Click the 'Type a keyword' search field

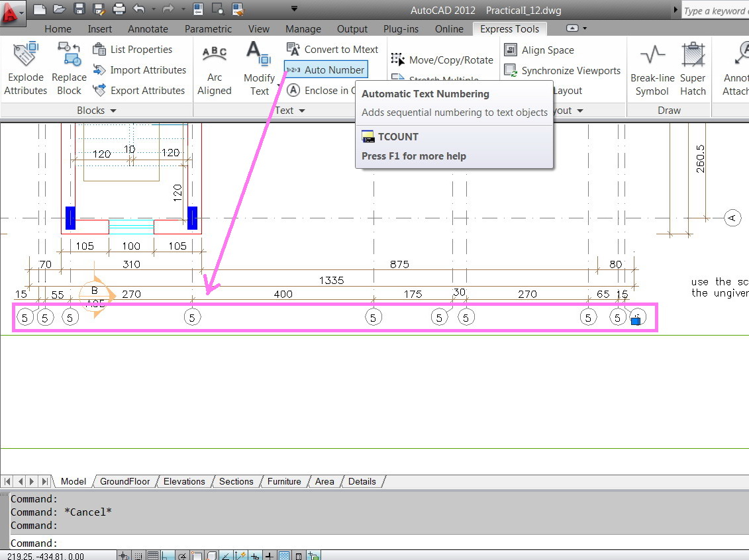click(x=715, y=11)
